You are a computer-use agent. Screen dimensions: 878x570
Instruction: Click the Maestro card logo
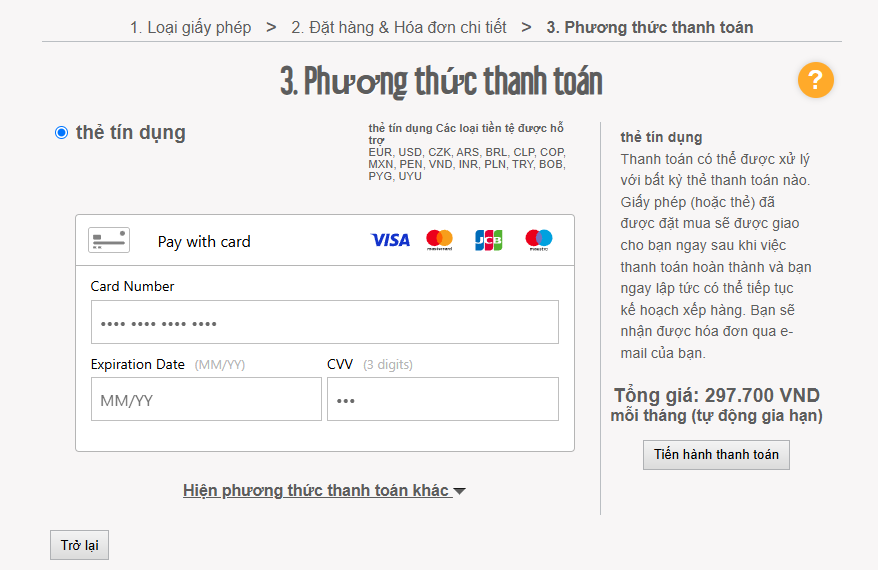[538, 240]
